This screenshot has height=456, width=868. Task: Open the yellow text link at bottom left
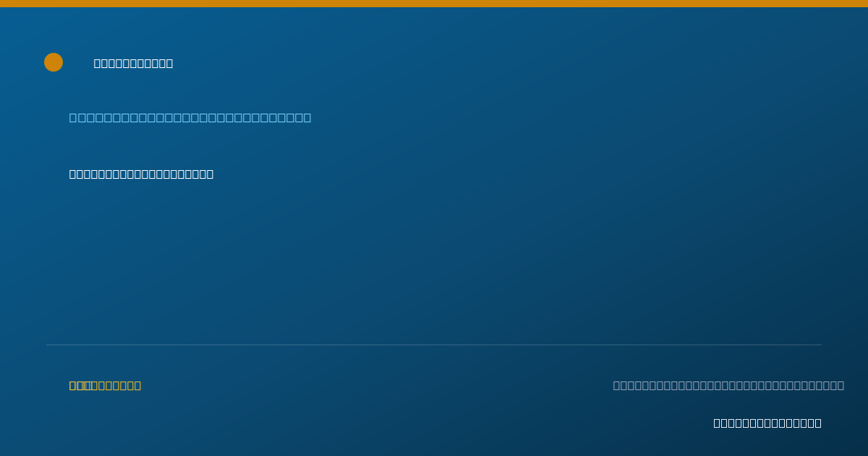coord(105,385)
